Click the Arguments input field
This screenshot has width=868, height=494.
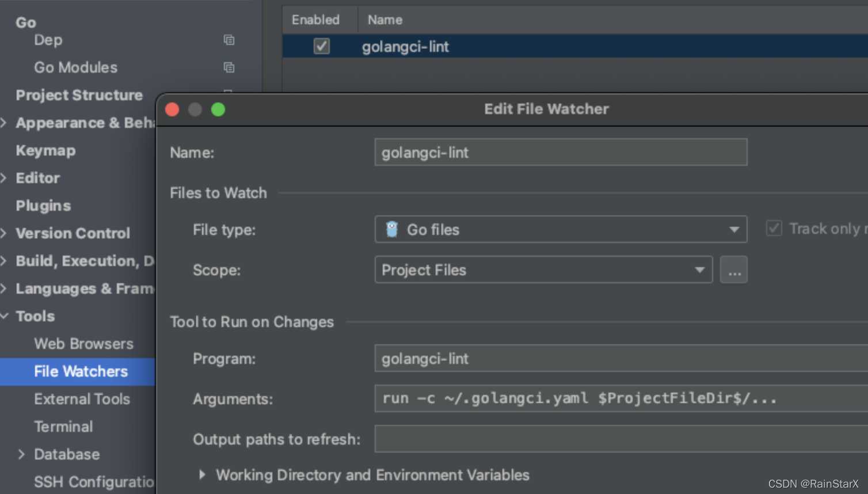(x=621, y=398)
